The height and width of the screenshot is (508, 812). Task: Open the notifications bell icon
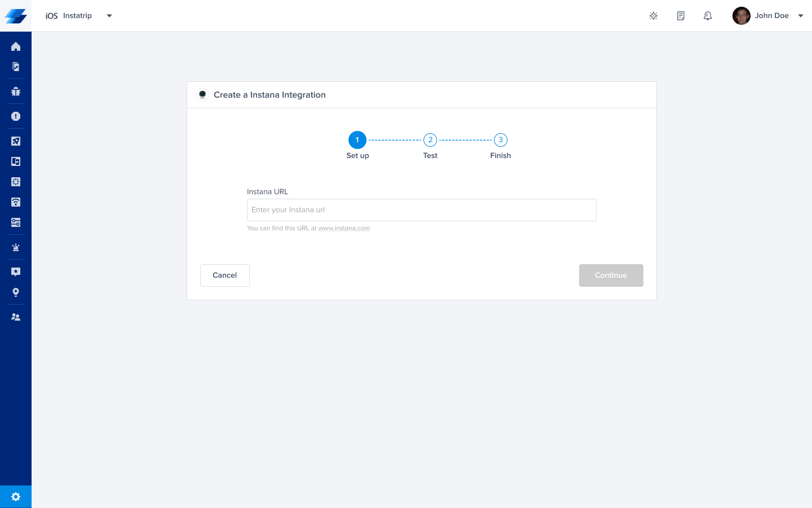[x=708, y=16]
